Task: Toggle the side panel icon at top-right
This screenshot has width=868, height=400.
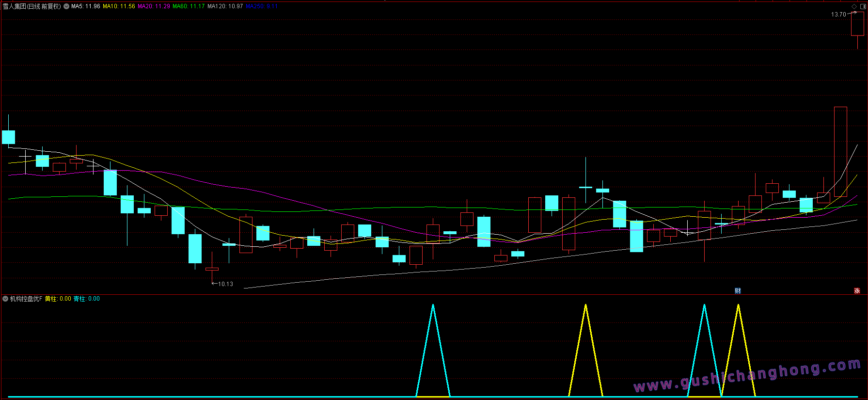Action: coord(863,6)
